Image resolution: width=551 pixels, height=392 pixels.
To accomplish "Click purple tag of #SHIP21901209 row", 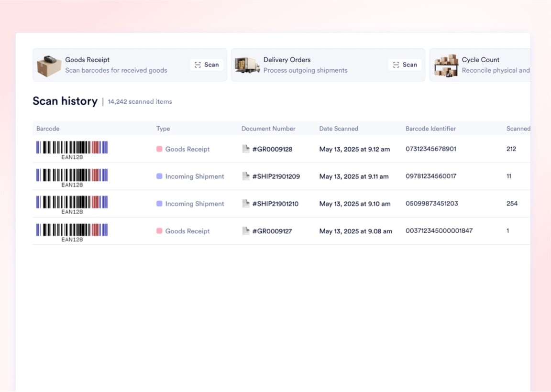I will click(x=190, y=176).
